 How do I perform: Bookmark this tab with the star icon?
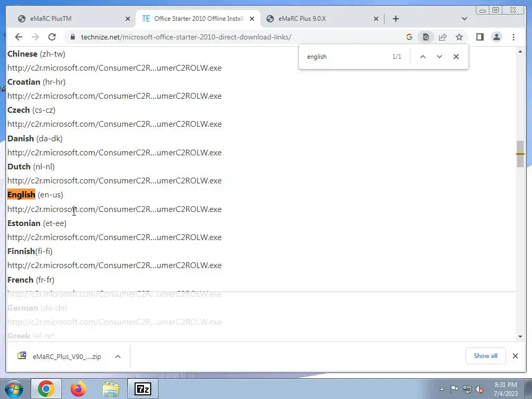pyautogui.click(x=459, y=37)
